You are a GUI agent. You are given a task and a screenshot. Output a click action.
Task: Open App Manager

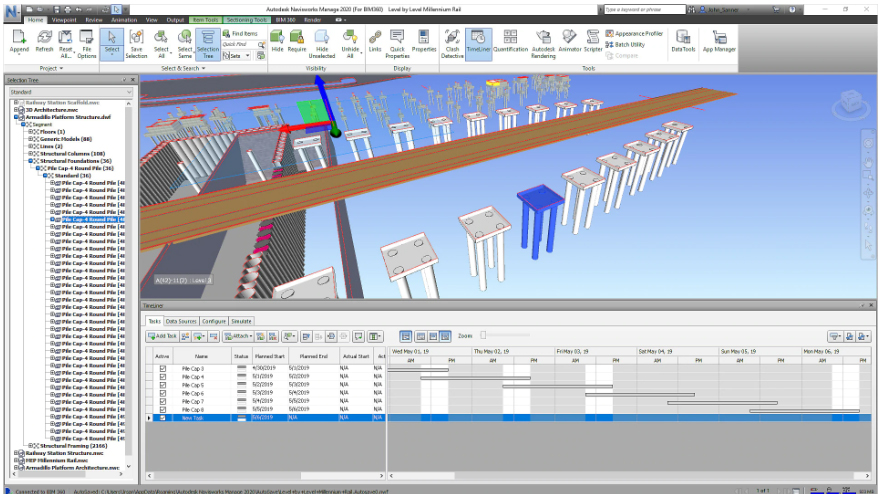coord(719,43)
